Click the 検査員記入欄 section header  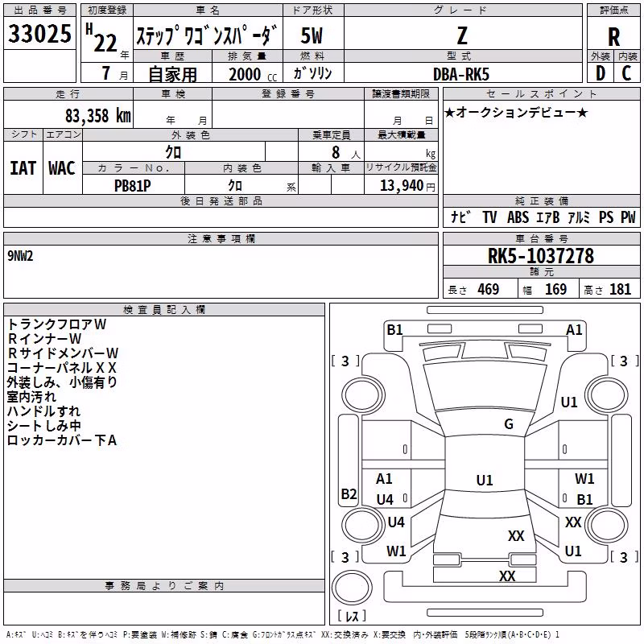pos(164,310)
